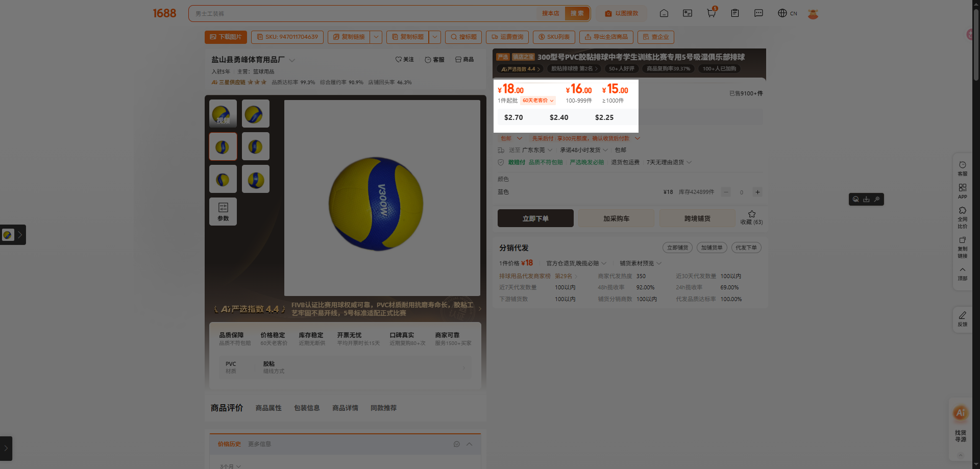Open the shopping cart icon in header

[711, 13]
